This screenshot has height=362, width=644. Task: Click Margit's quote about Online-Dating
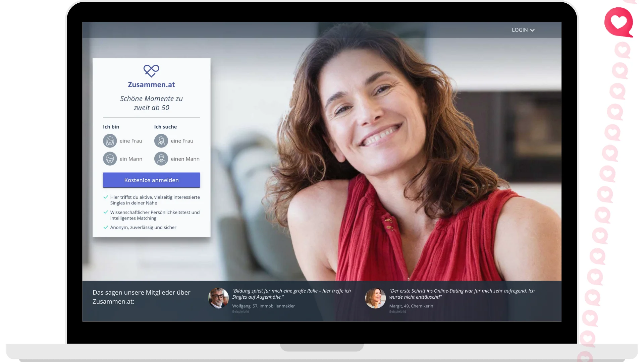462,294
